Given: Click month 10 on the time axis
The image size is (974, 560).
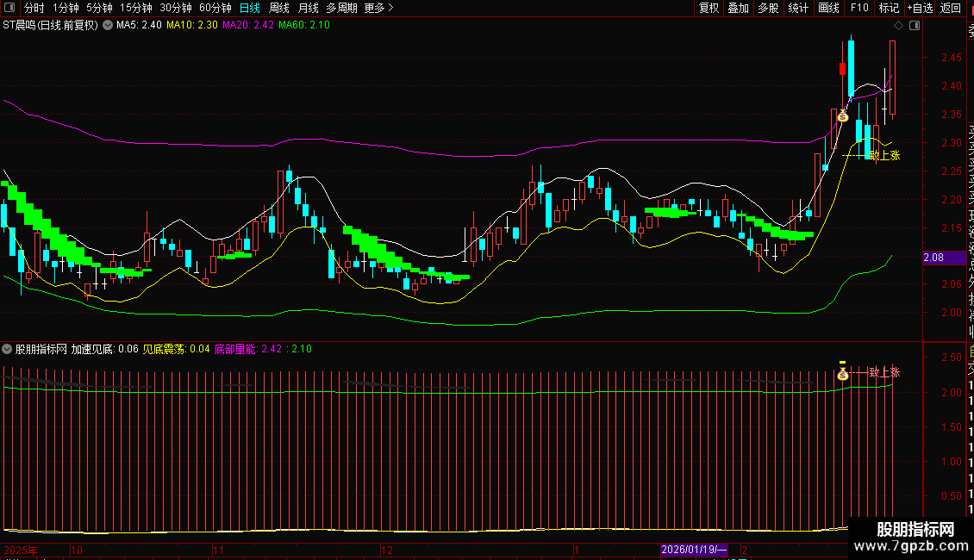Looking at the screenshot, I should [77, 551].
